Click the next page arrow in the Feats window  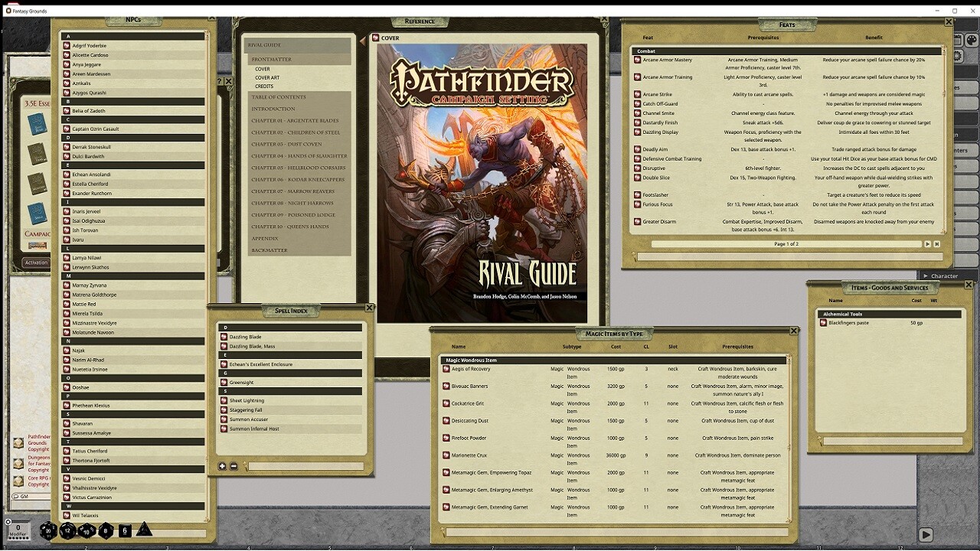tap(927, 244)
